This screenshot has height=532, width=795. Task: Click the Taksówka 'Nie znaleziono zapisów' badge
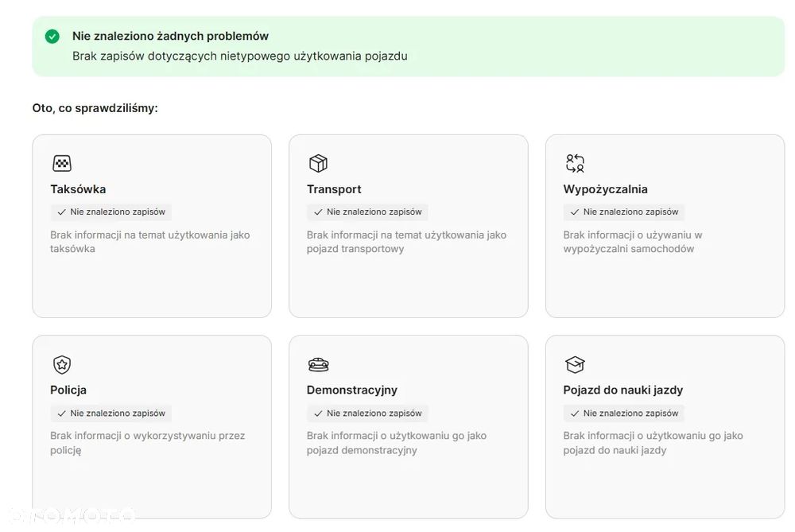111,212
